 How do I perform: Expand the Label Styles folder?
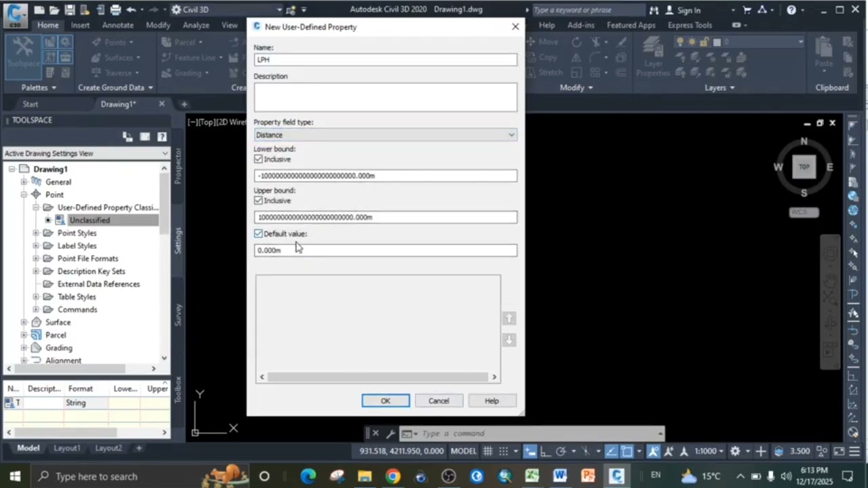36,246
